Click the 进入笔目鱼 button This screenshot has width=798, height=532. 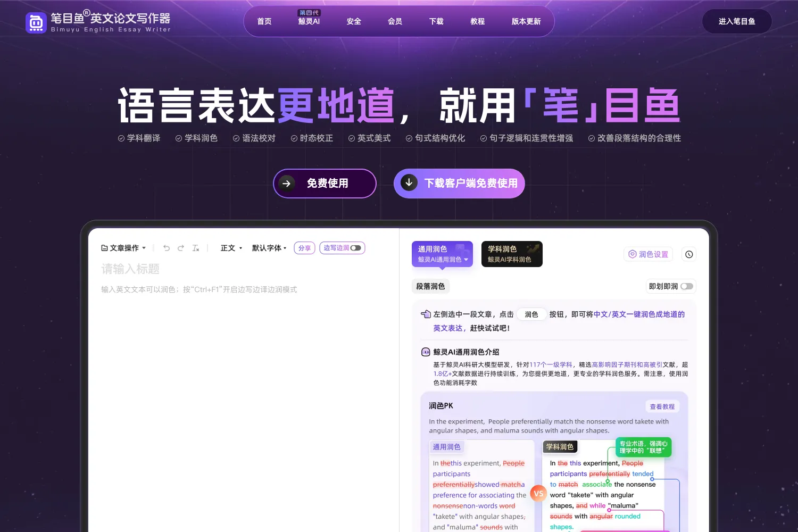pyautogui.click(x=737, y=21)
